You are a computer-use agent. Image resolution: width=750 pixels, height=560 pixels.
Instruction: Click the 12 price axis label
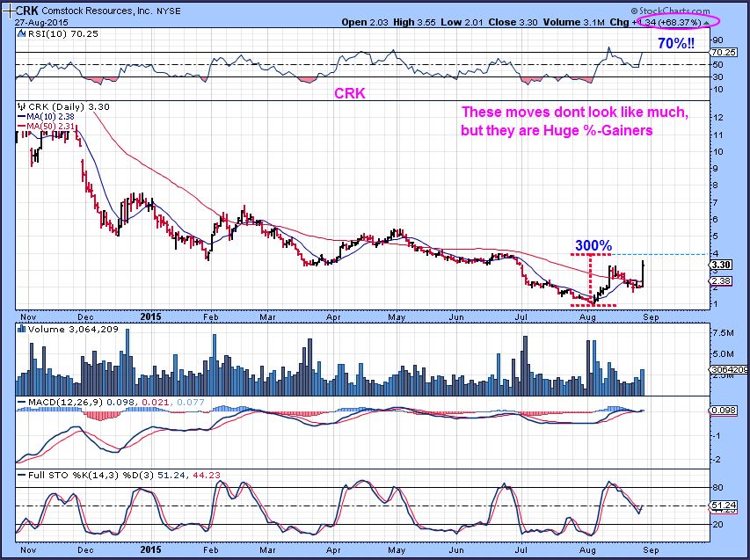pos(717,117)
